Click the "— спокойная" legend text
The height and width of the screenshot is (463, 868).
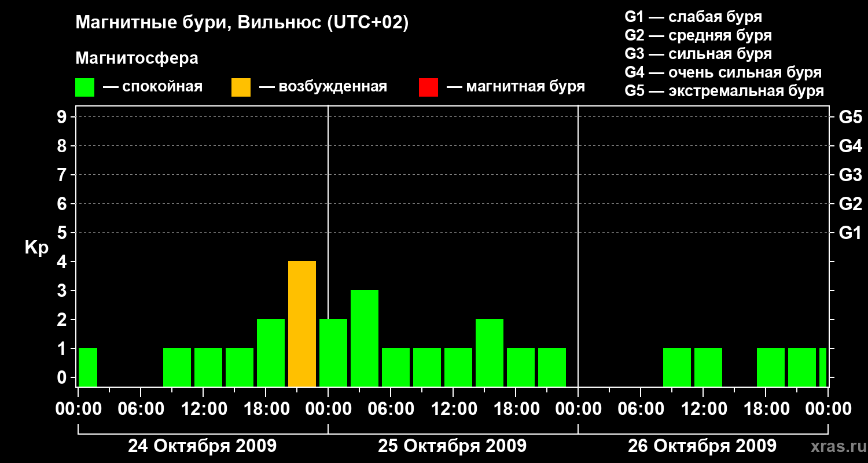point(153,87)
